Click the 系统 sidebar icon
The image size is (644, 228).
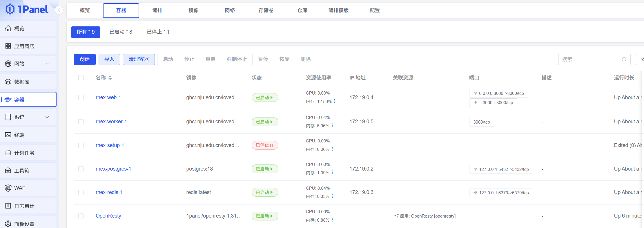tap(8, 117)
